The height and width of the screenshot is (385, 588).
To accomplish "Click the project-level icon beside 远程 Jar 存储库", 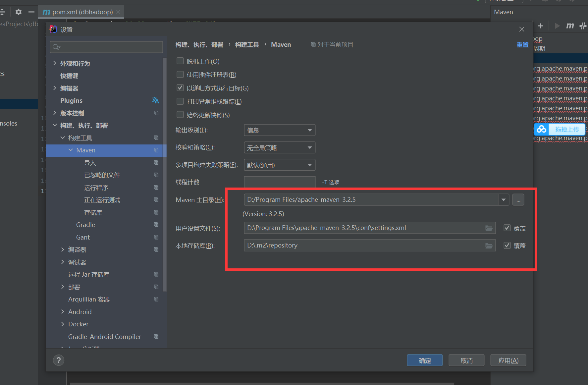I will 156,274.
